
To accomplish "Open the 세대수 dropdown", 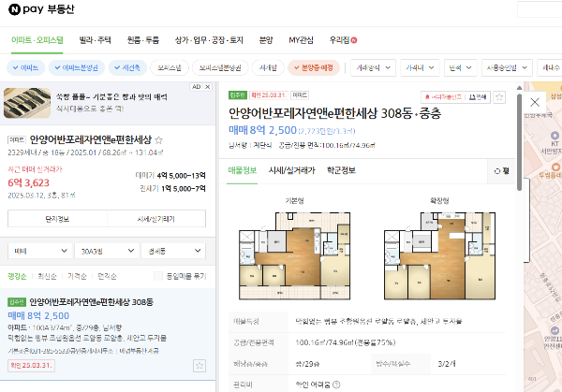I will tap(550, 67).
